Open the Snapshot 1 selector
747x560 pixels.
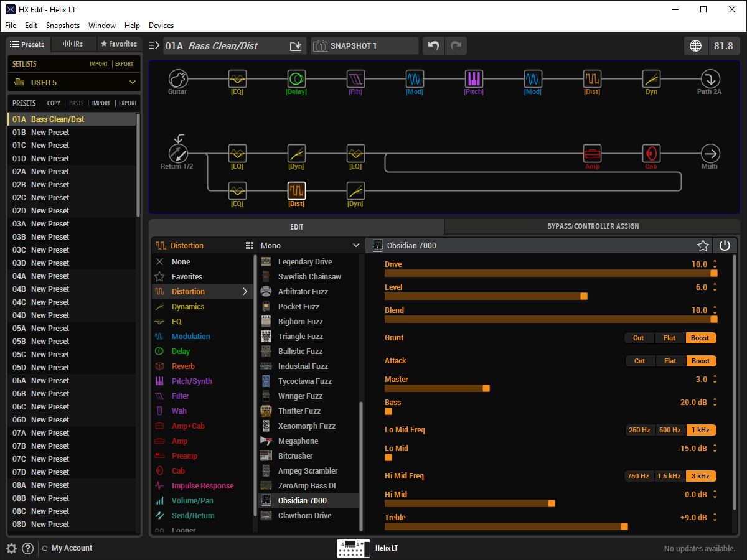click(x=365, y=46)
